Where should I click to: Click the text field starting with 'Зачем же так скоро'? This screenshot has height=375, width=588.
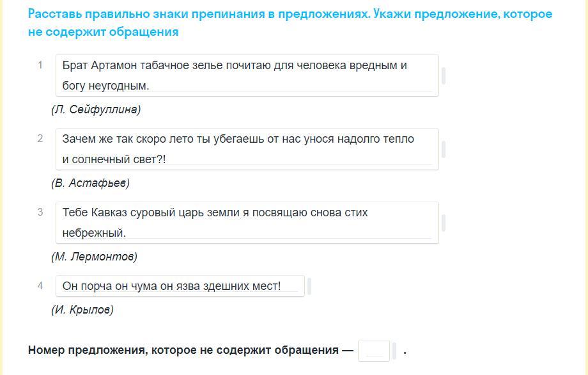point(247,149)
